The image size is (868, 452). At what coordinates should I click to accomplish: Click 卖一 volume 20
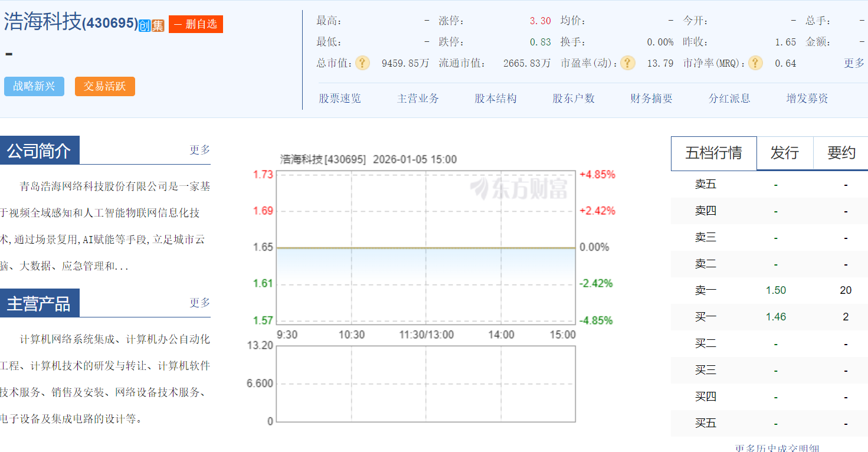846,290
